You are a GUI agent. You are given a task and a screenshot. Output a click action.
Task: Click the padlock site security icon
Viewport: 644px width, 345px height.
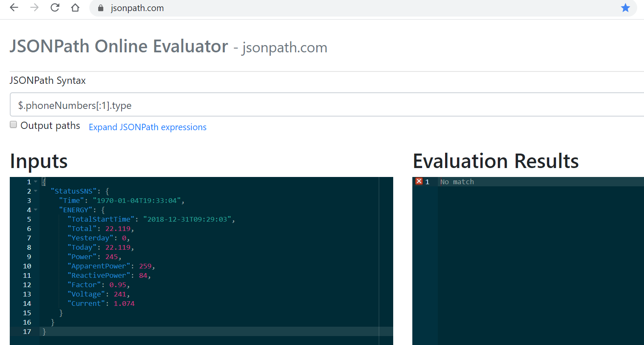click(x=101, y=8)
